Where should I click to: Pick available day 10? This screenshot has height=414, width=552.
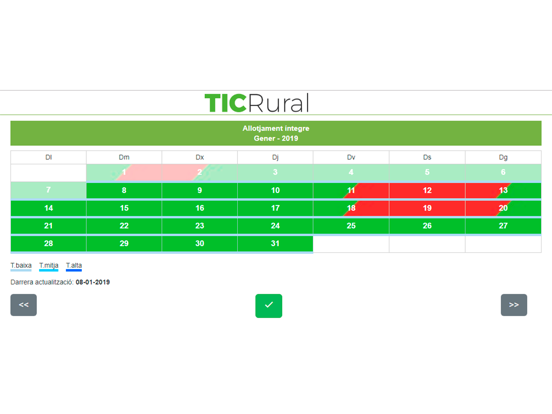coord(275,190)
